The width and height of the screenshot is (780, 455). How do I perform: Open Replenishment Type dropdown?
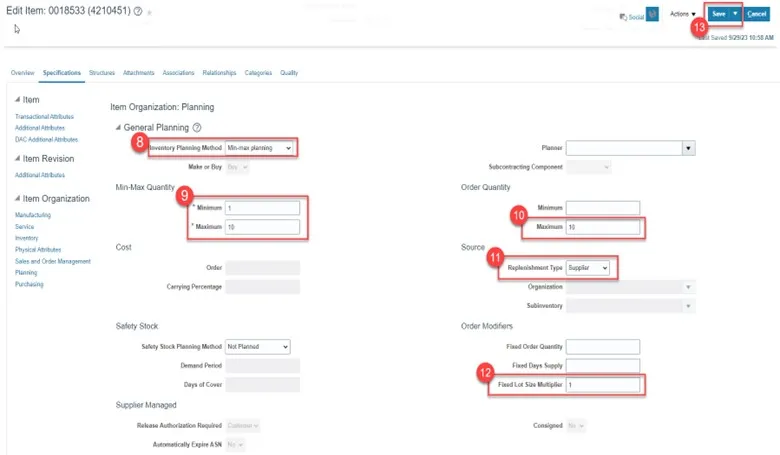pos(587,268)
